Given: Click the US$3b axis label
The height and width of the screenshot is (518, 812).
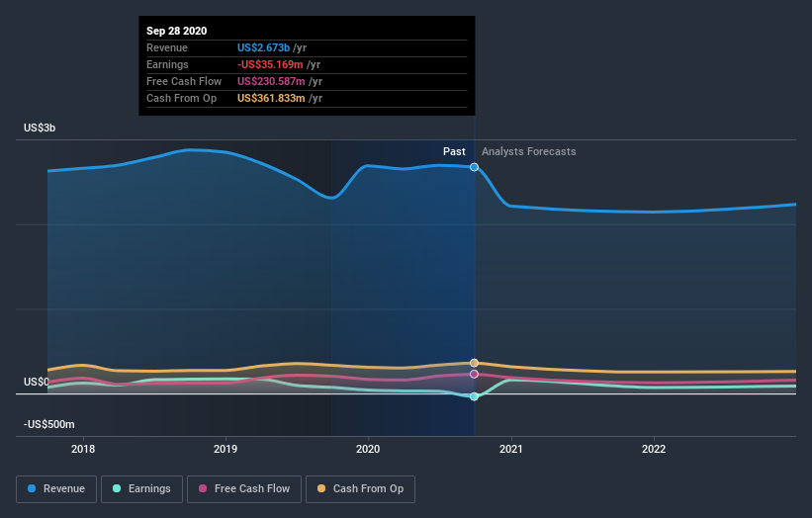Looking at the screenshot, I should click(x=40, y=128).
